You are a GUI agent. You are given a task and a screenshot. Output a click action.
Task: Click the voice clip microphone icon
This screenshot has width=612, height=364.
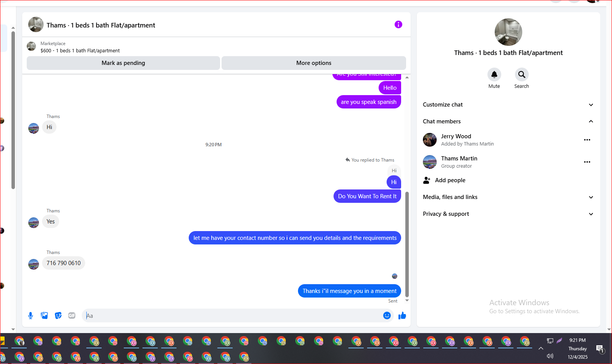[x=31, y=315]
